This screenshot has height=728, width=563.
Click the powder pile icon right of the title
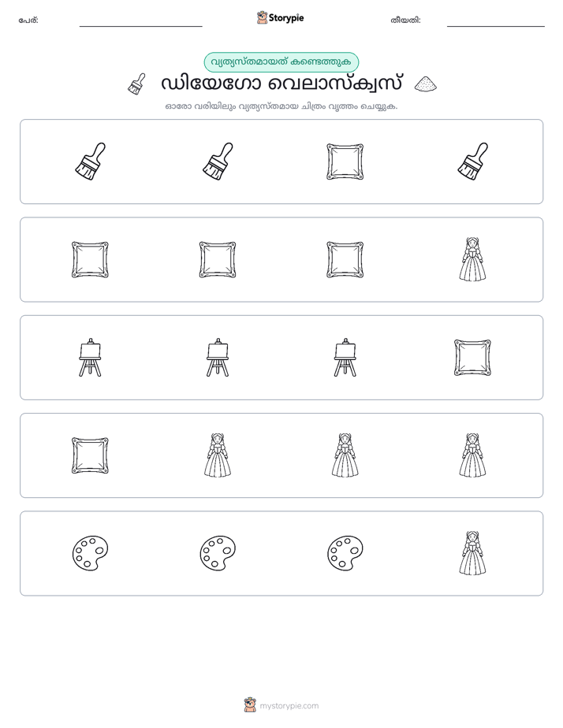[425, 84]
